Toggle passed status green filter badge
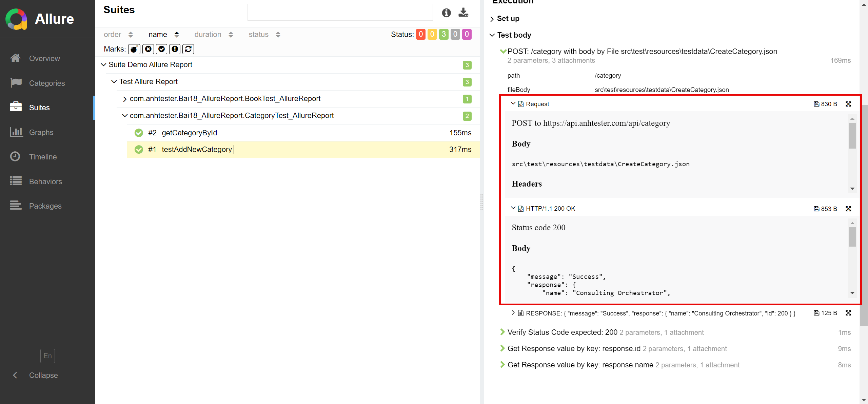Screen dimensions: 868x404 (x=444, y=34)
